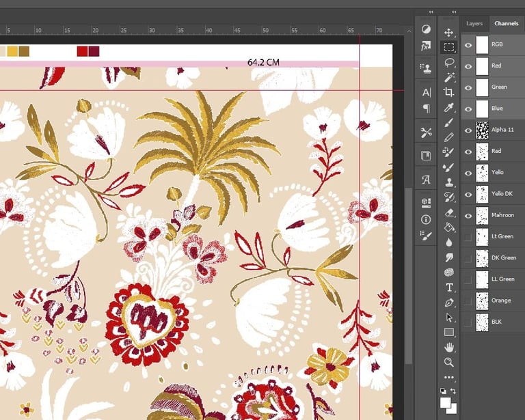Open the Edit Toolbar three-dots menu
This screenshot has width=525, height=420.
coord(448,378)
